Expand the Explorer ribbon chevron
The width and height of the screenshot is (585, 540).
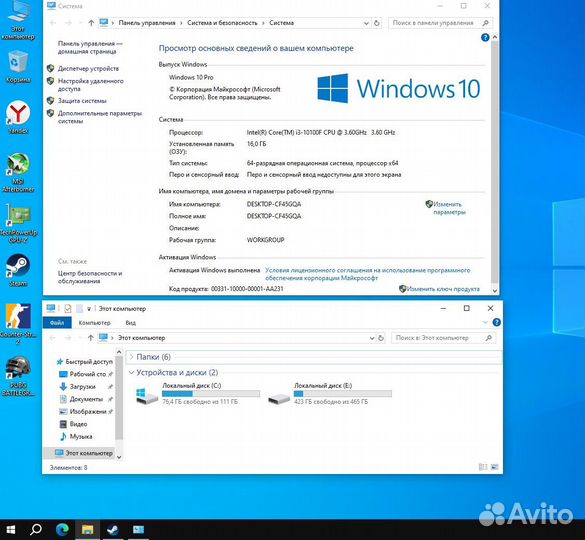[485, 322]
